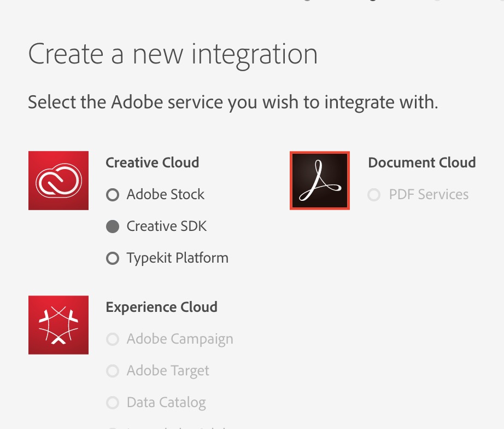Image resolution: width=504 pixels, height=429 pixels.
Task: Click the "Select the Adobe service" instruction text
Action: (x=233, y=103)
